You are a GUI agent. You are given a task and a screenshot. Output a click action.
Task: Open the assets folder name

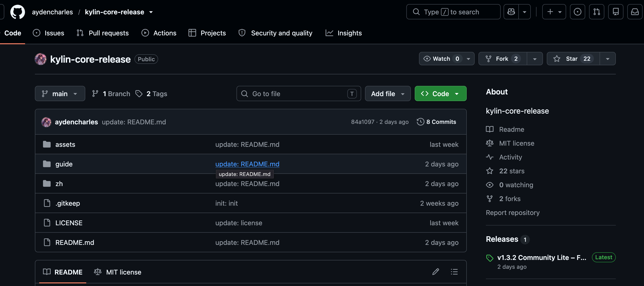(65, 144)
